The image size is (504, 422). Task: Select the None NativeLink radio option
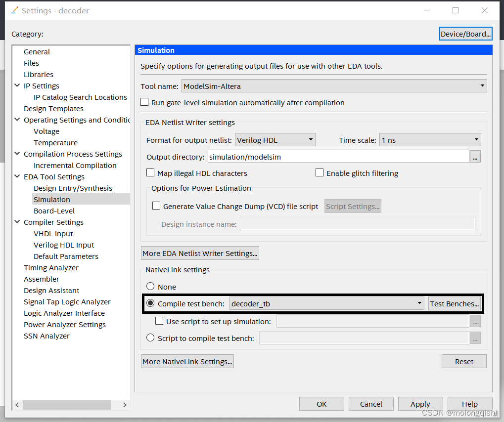[x=150, y=286]
